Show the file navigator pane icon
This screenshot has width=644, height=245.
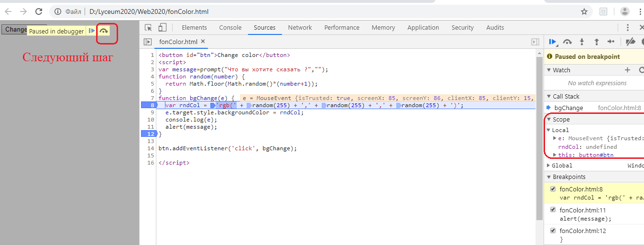tap(148, 42)
